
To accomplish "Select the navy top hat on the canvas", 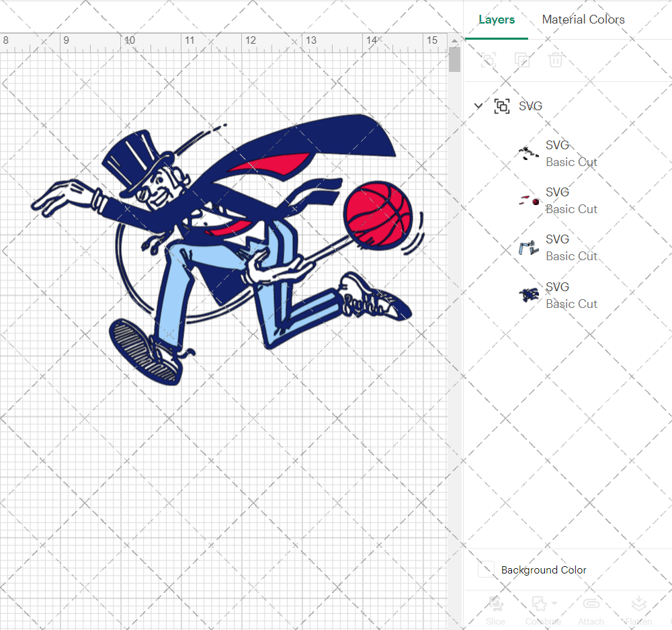I will [136, 161].
